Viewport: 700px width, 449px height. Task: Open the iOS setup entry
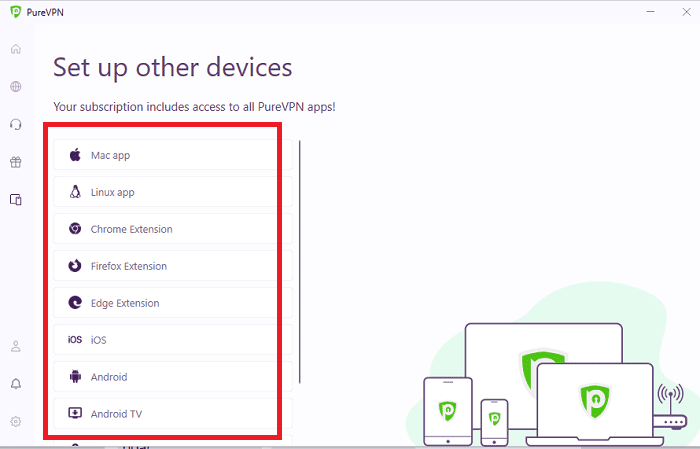173,340
